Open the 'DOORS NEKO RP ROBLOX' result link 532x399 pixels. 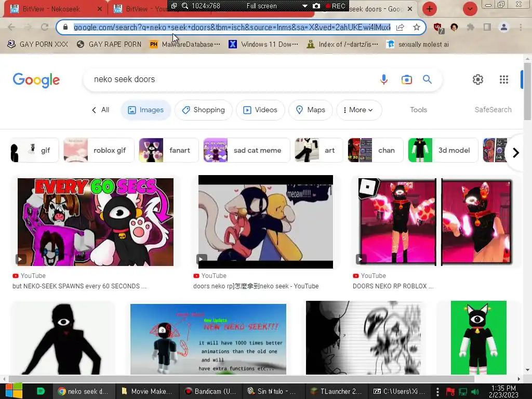[393, 286]
